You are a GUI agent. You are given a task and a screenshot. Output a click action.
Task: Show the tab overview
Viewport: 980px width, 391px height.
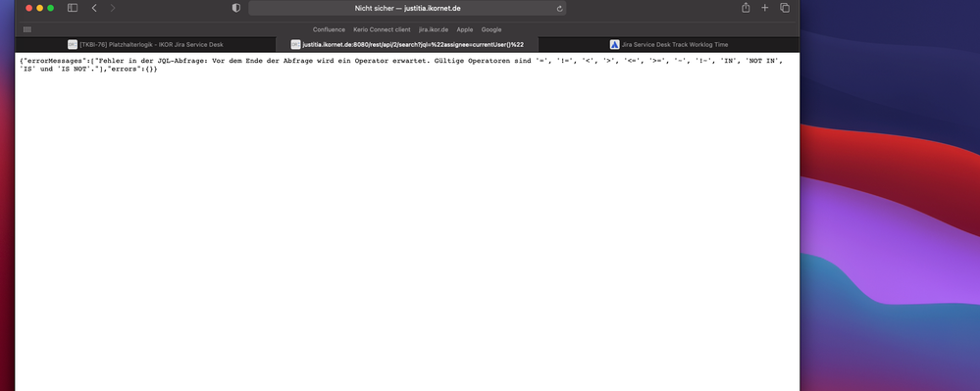(785, 8)
